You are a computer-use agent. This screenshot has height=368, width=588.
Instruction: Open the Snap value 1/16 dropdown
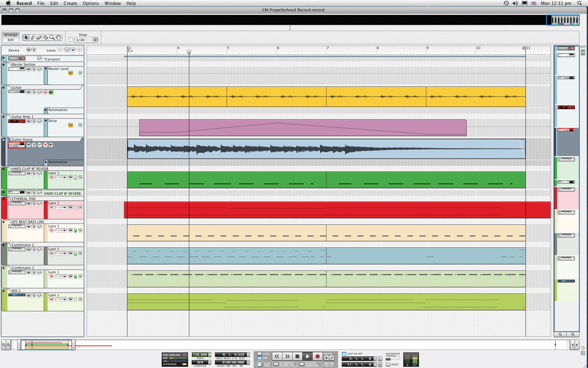(x=85, y=40)
